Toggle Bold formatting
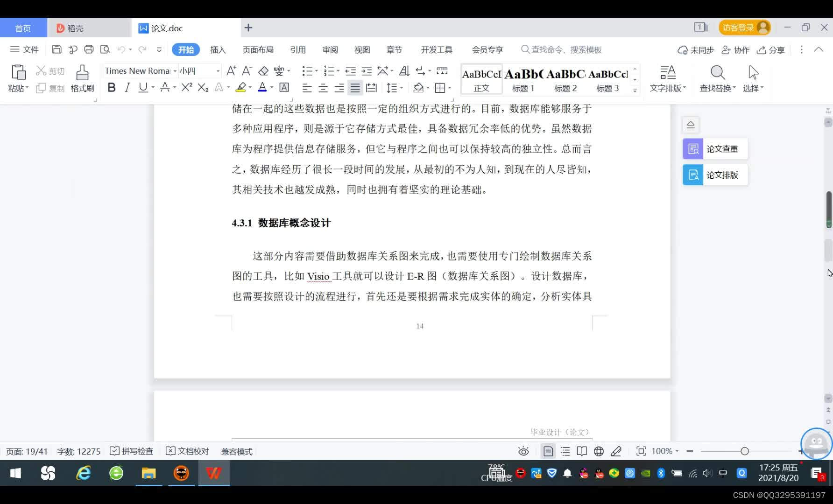 [x=111, y=87]
